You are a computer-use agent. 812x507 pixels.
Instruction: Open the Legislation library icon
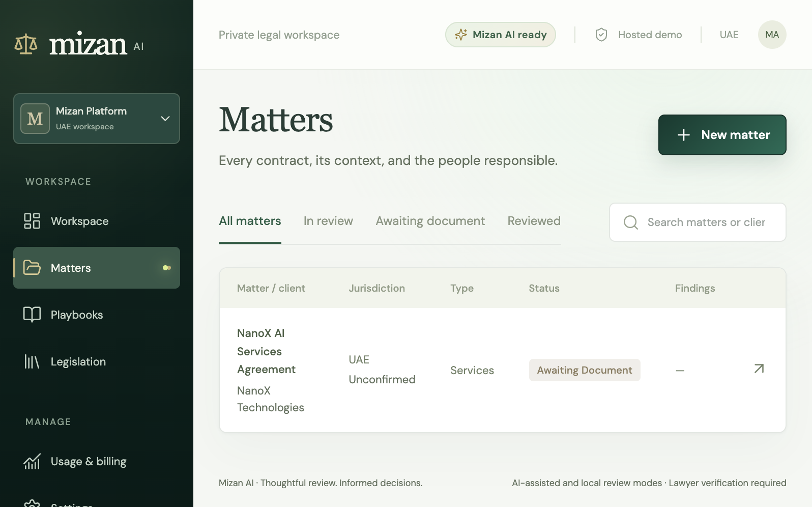[32, 361]
